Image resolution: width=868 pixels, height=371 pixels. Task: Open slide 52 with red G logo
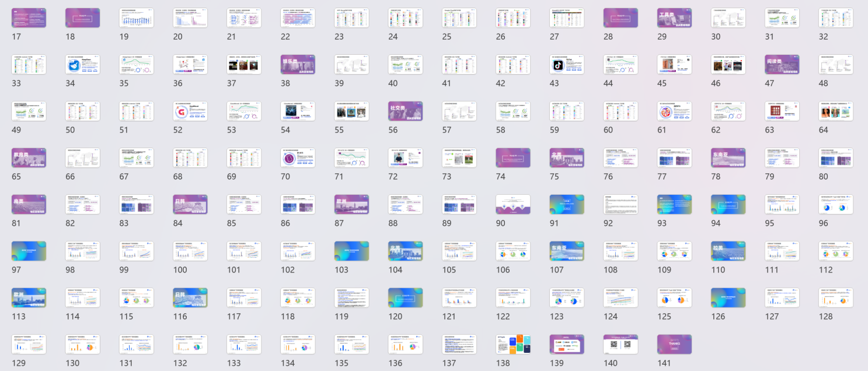pyautogui.click(x=190, y=111)
